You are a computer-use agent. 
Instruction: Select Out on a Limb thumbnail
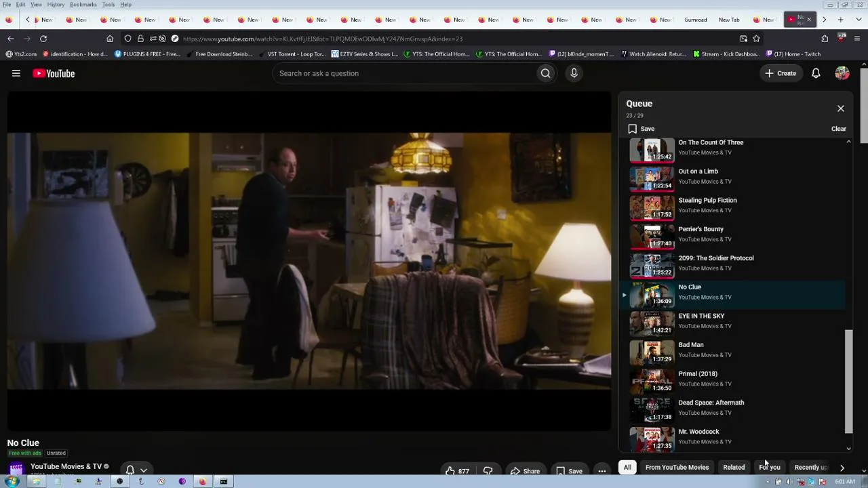pyautogui.click(x=652, y=179)
